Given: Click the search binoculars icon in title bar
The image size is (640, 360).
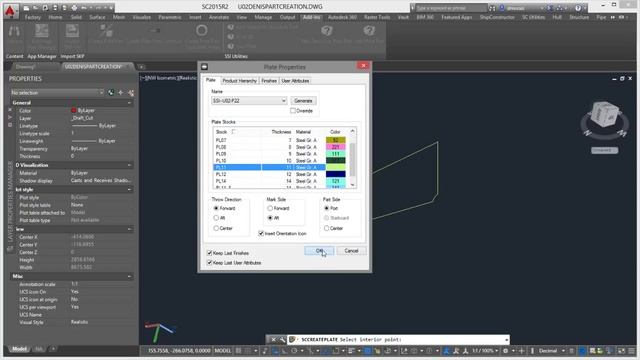Looking at the screenshot, I should point(492,8).
